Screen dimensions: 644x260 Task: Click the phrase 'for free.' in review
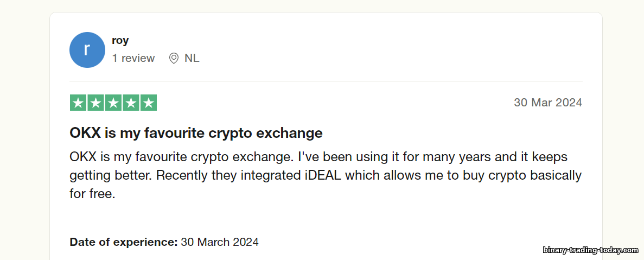pos(92,194)
